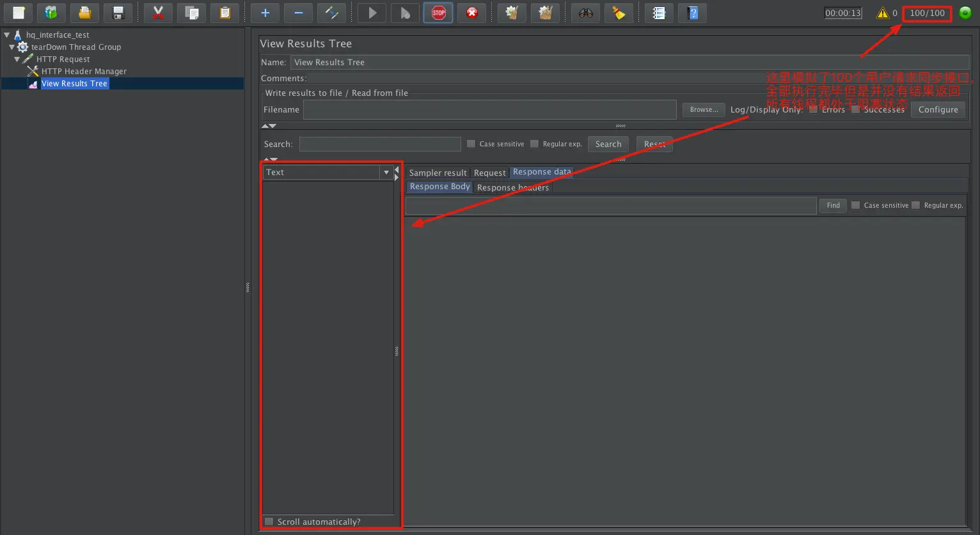Switch to the Response data tab
The height and width of the screenshot is (535, 980).
click(542, 172)
